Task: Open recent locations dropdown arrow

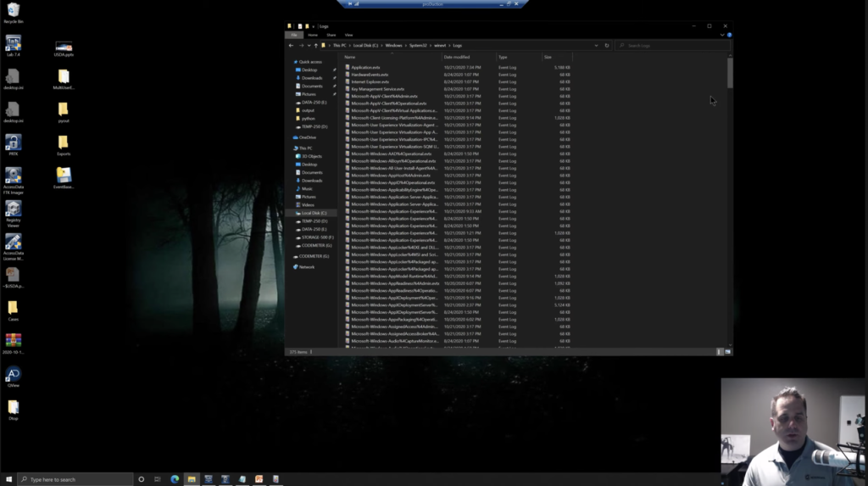Action: (x=309, y=46)
